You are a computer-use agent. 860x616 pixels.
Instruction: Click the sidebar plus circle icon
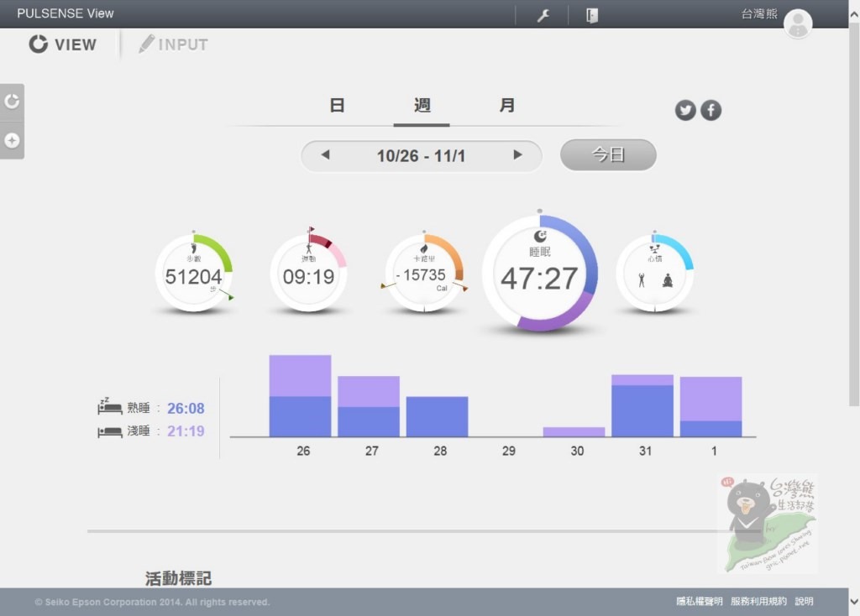[12, 141]
